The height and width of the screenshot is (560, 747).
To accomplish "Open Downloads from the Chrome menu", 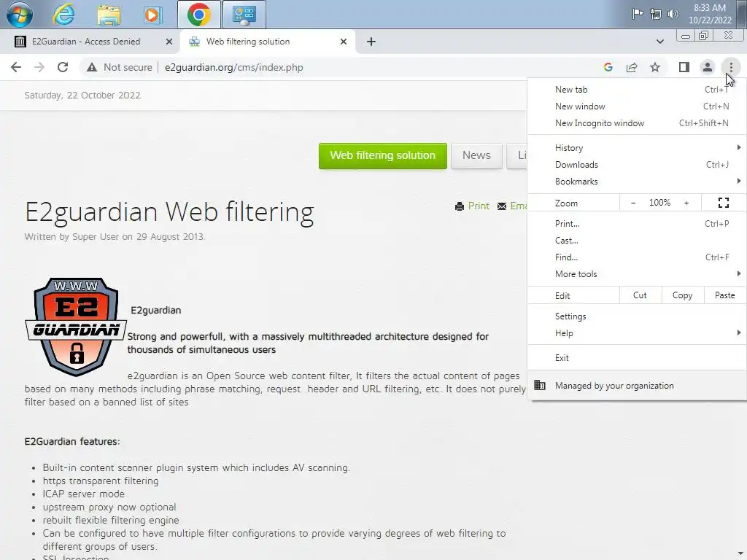I will (x=637, y=165).
